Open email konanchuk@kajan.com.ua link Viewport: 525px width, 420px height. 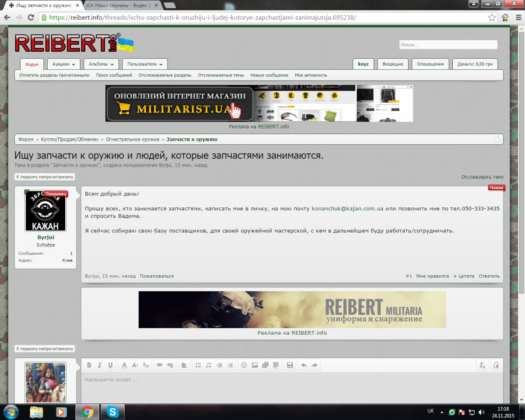coord(347,208)
